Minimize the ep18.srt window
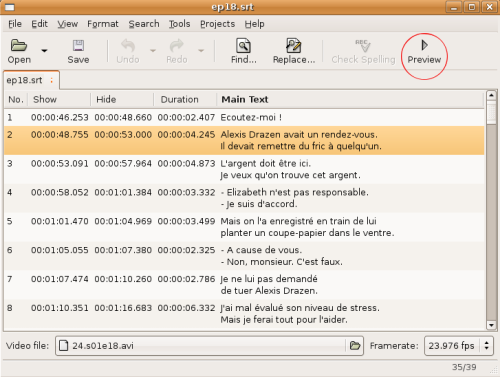This screenshot has height=377, width=500. [454, 7]
